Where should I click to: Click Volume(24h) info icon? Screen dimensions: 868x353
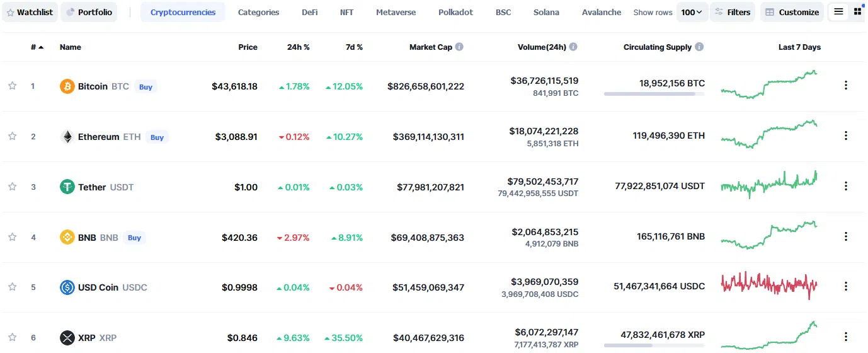point(573,47)
